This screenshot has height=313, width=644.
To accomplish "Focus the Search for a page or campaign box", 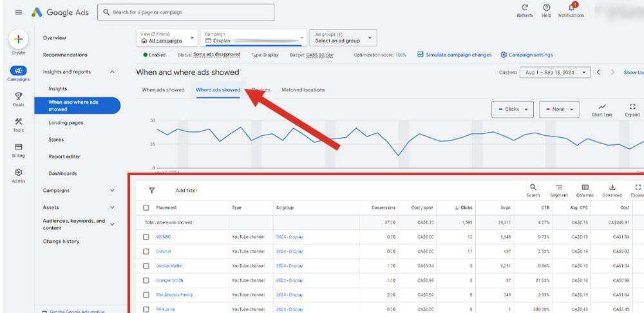I will pyautogui.click(x=185, y=12).
